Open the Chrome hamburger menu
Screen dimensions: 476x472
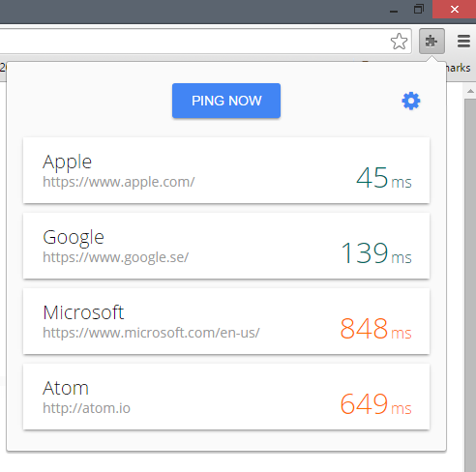click(463, 41)
